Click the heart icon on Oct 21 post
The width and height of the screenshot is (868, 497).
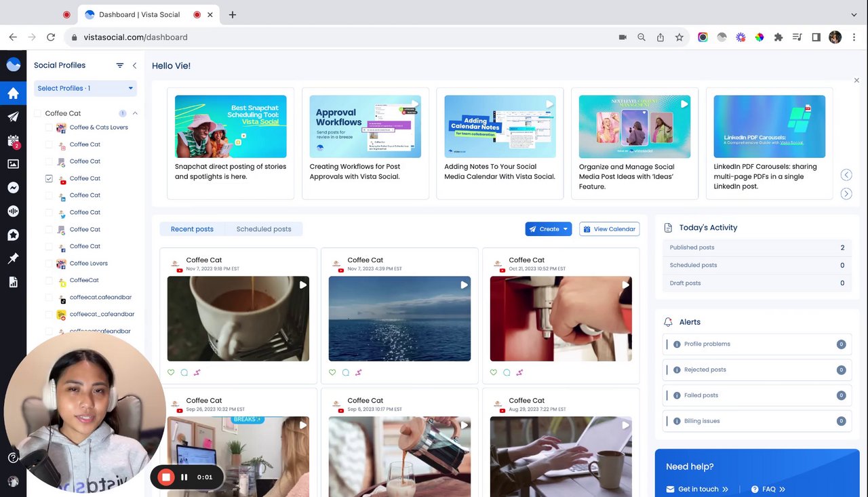tap(494, 372)
